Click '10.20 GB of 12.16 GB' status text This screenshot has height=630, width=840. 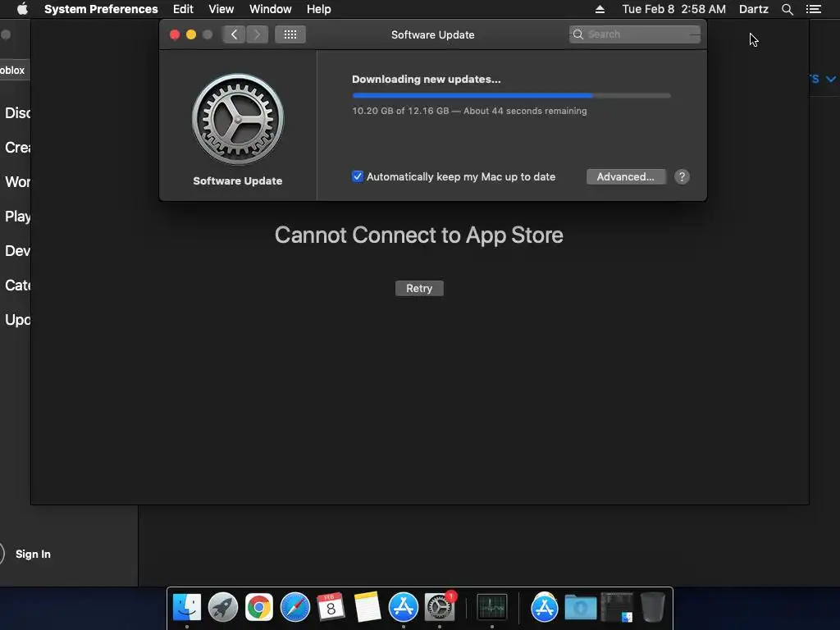(400, 111)
